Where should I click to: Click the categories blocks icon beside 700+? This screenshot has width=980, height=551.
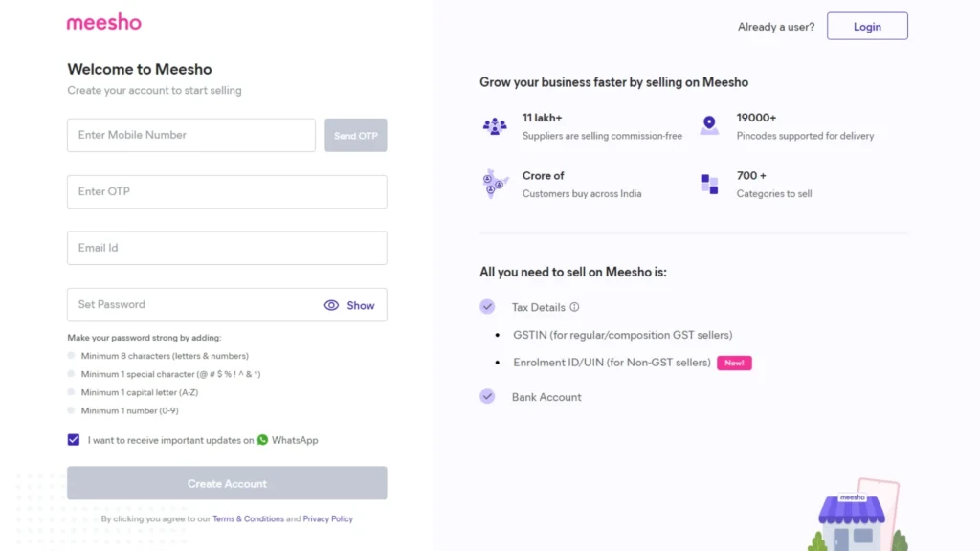coord(708,185)
